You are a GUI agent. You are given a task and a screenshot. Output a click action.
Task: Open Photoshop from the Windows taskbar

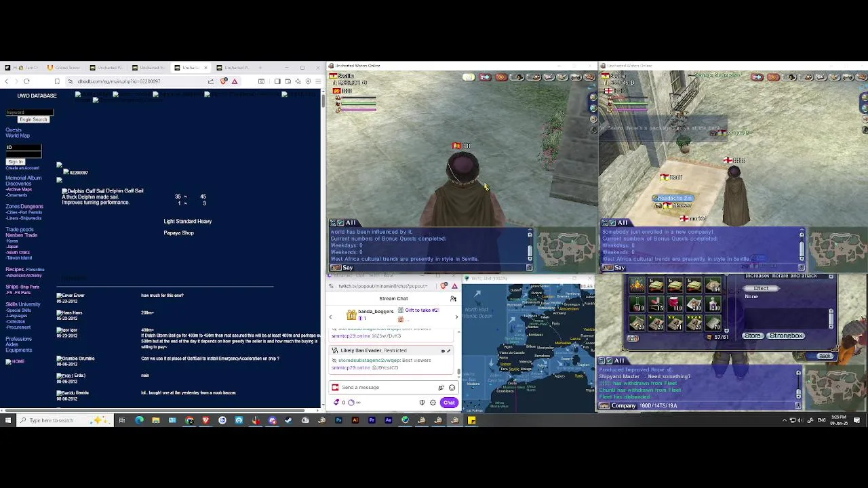click(x=338, y=420)
